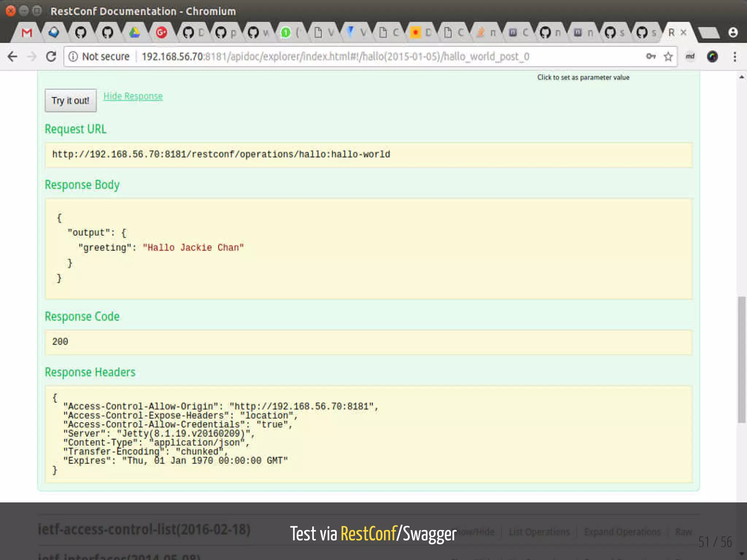Click Hide Response link
Viewport: 747px width, 560px height.
pos(133,96)
